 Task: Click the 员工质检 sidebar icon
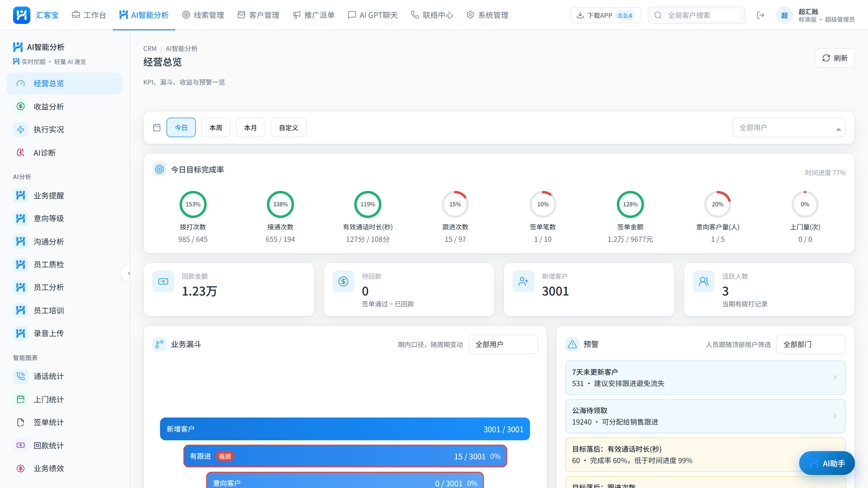(21, 264)
